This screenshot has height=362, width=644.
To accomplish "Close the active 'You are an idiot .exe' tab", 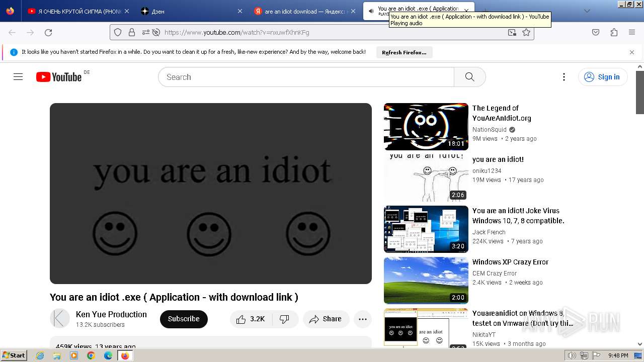I will [x=466, y=11].
